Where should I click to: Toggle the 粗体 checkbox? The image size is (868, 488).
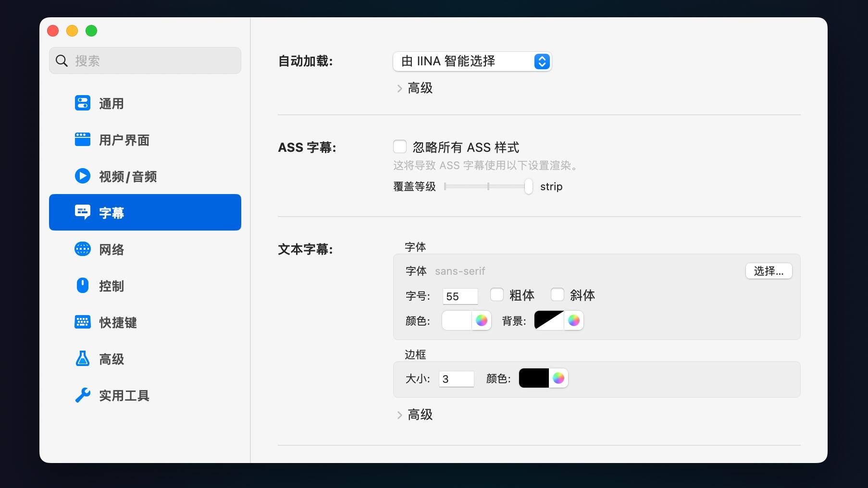[497, 294]
